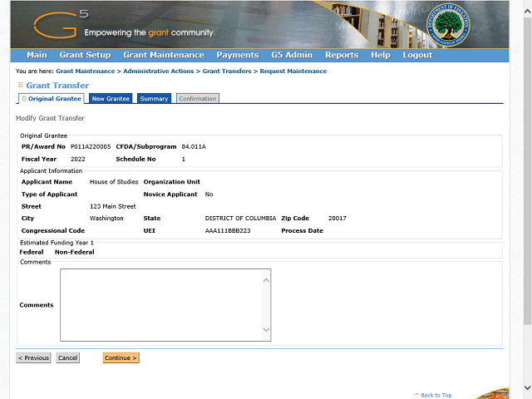Click the Process Date label
532x399 pixels.
point(302,231)
